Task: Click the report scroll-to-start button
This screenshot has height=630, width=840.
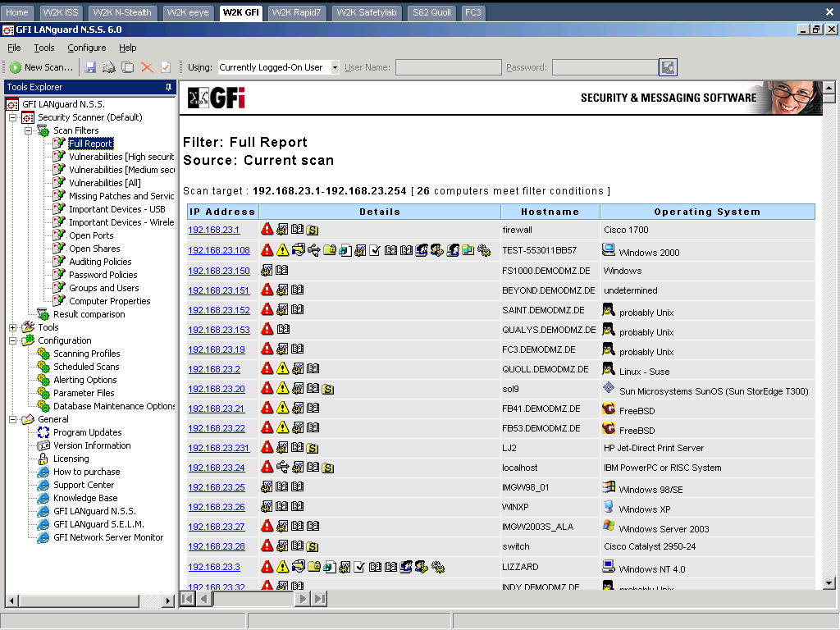Action: point(188,599)
